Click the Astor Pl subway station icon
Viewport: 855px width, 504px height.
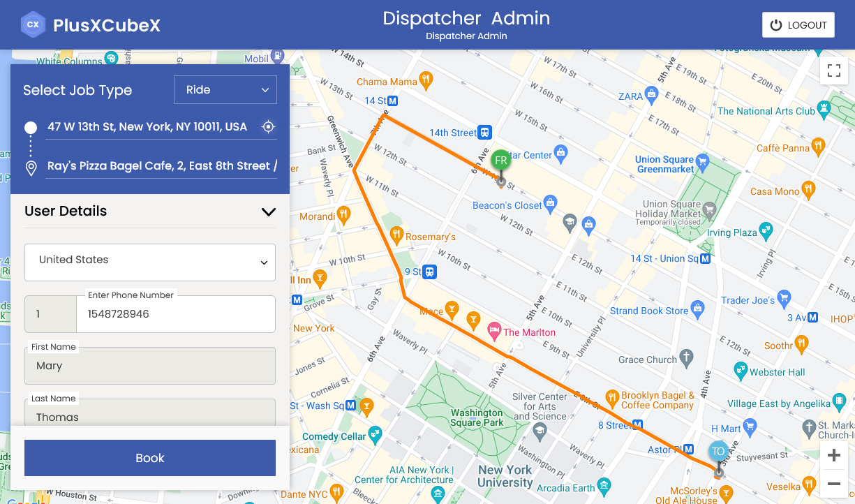(688, 450)
